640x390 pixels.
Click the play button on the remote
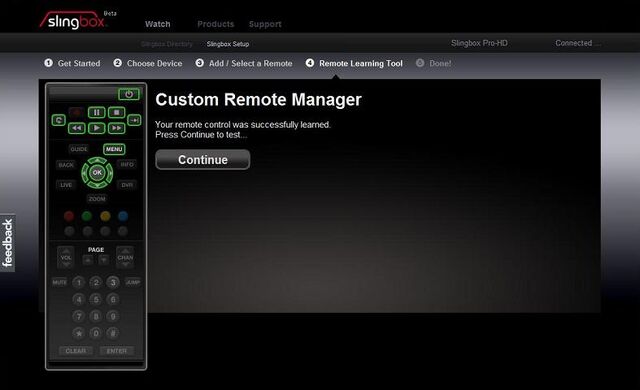pyautogui.click(x=97, y=128)
